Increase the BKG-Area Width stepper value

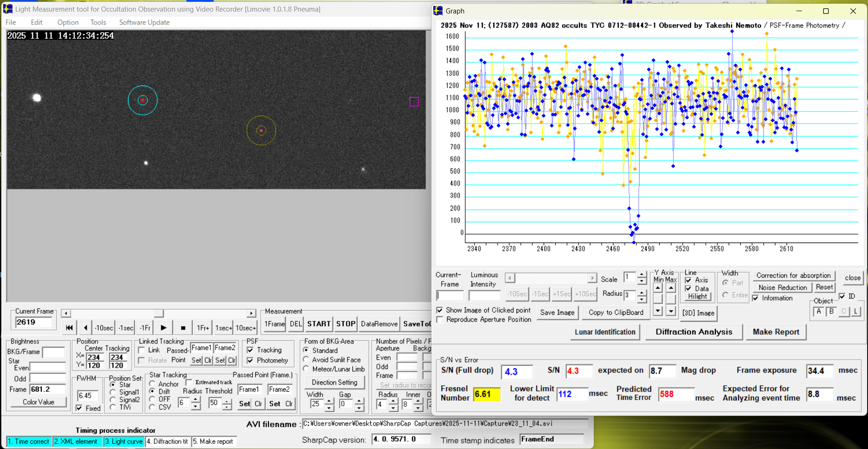pos(329,401)
